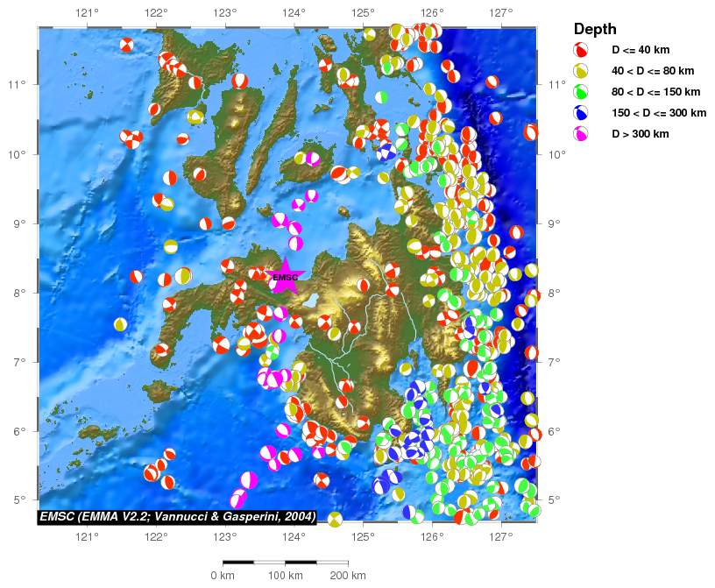Viewport: 715px width, 588px height.
Task: Click the black-and-white distance scale bar
Action: tap(286, 562)
